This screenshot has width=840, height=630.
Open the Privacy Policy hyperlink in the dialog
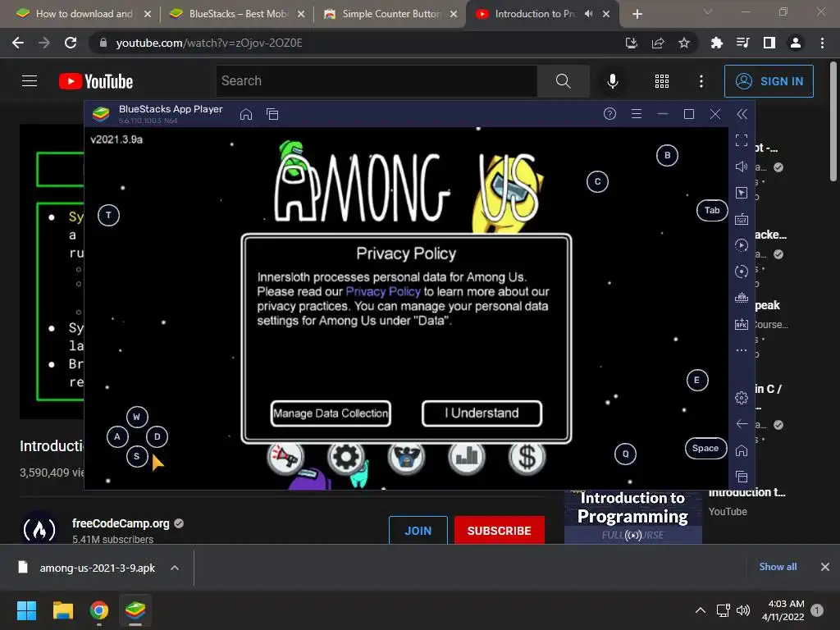pyautogui.click(x=383, y=291)
